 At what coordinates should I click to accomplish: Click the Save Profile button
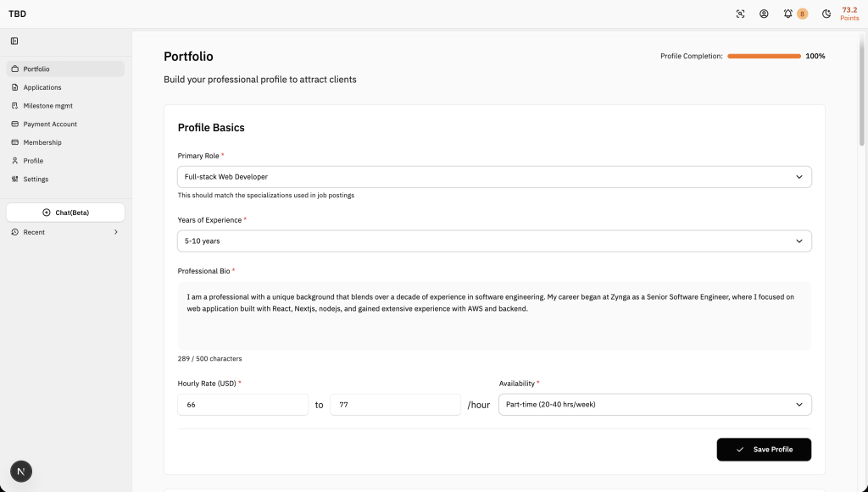click(x=764, y=449)
